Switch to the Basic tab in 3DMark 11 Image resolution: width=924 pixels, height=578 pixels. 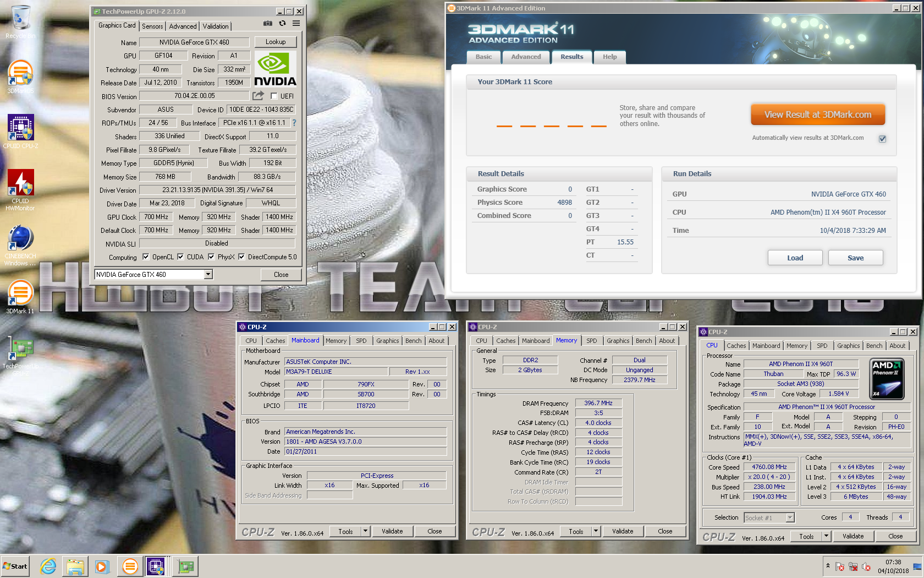click(x=483, y=57)
